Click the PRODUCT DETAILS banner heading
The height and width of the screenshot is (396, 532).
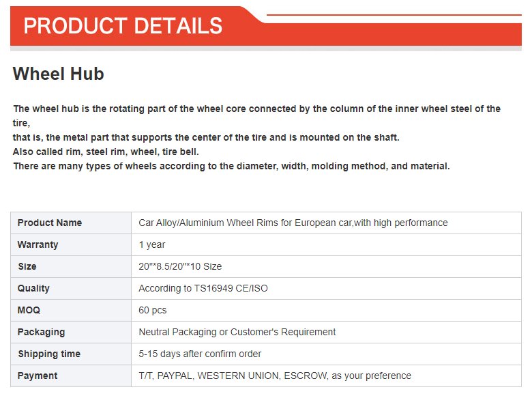123,26
